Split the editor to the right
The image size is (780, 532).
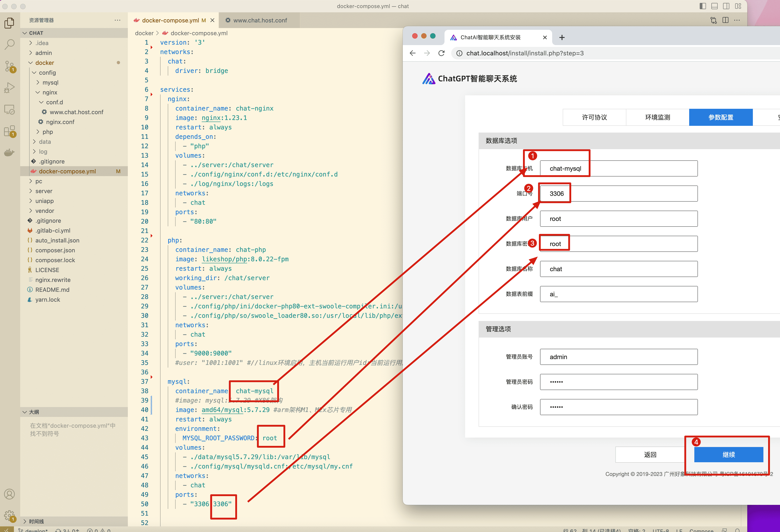coord(725,20)
